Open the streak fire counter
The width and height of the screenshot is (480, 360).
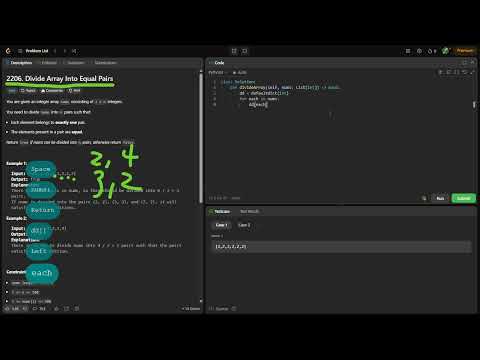432,51
